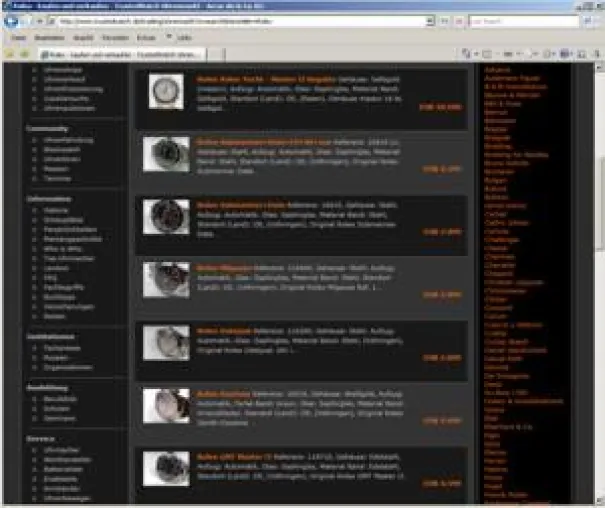Click the Print icon in the command bar
The image size is (605, 508).
coord(509,54)
